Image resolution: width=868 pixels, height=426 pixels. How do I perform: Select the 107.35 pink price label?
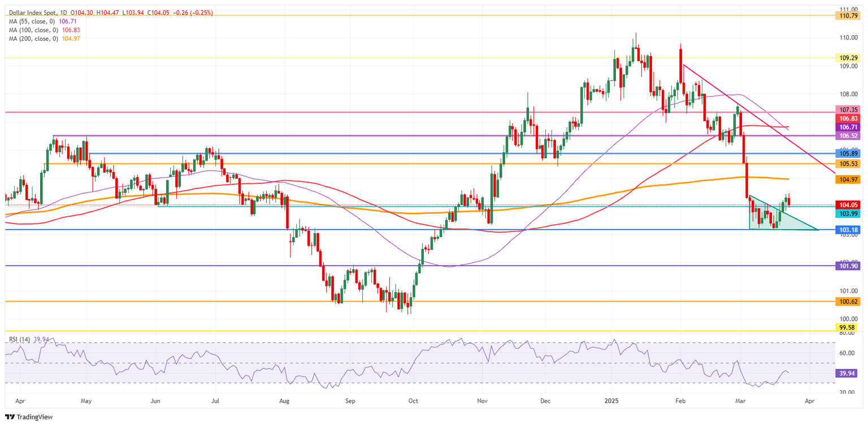click(x=849, y=110)
